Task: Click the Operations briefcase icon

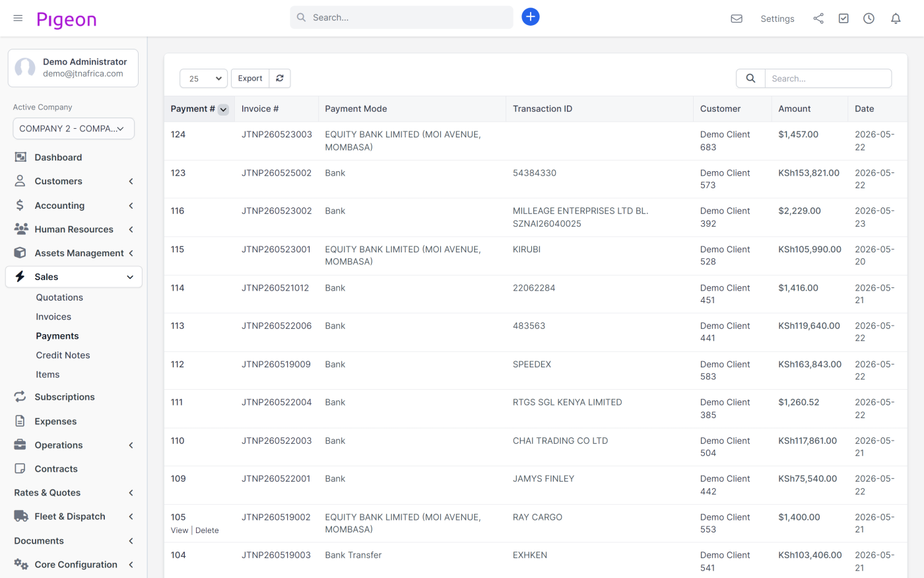Action: [x=20, y=445]
